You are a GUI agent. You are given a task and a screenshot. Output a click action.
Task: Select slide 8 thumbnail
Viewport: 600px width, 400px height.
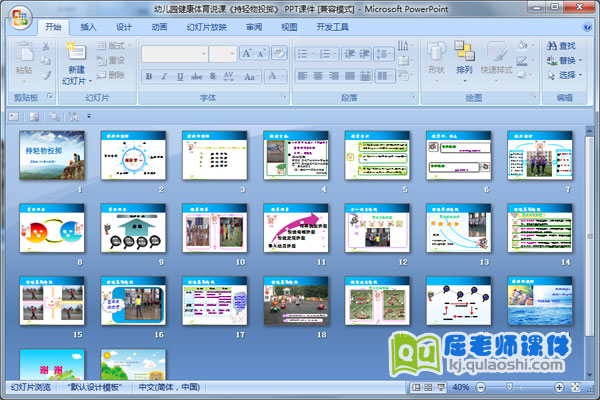click(x=44, y=229)
